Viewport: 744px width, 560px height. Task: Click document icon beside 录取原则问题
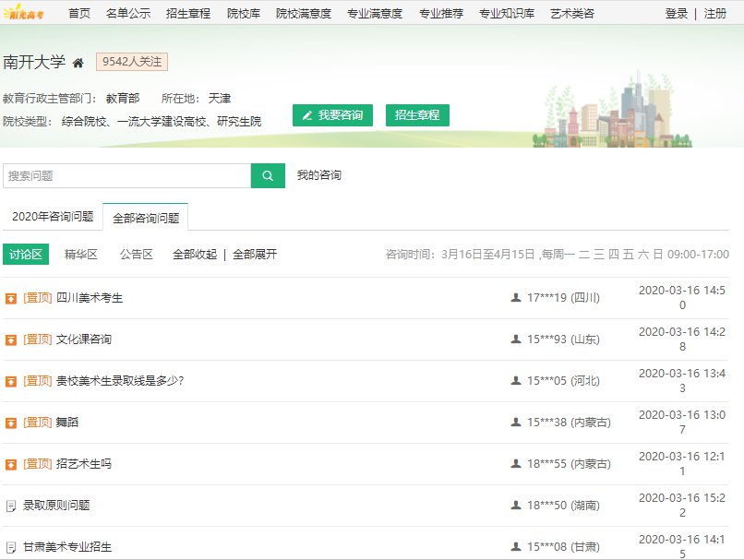pos(11,506)
